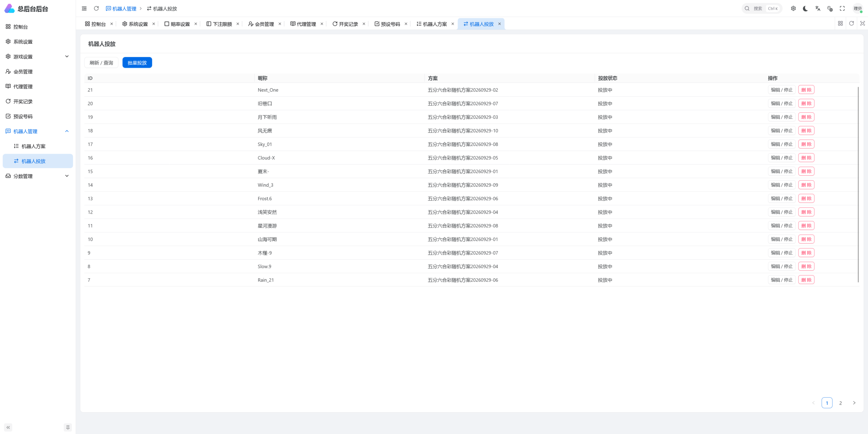Maximize content area icon in the tab bar
868x434 pixels.
[863, 23]
